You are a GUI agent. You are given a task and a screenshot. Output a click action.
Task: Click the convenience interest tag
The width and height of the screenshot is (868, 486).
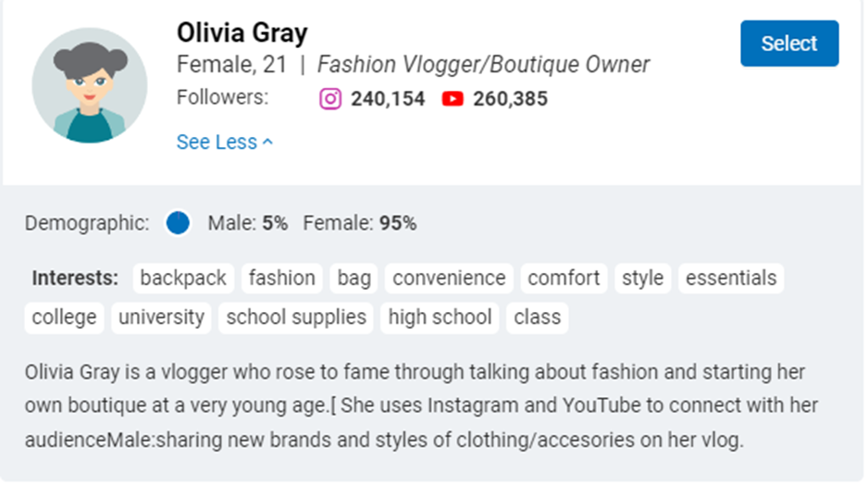click(x=449, y=278)
